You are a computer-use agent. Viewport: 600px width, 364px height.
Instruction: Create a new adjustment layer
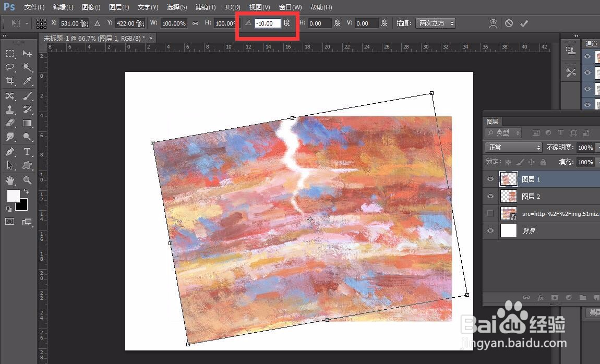point(569,297)
